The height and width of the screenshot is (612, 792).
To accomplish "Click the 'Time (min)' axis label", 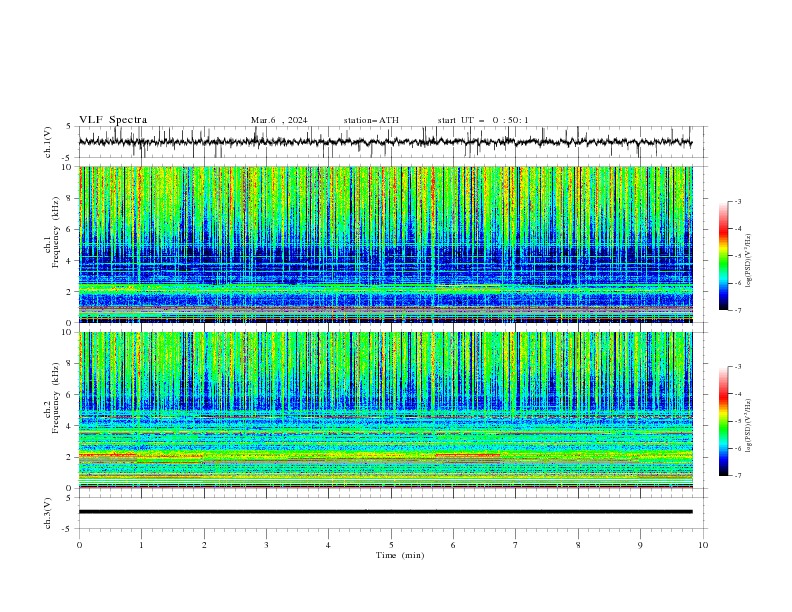I will pyautogui.click(x=400, y=555).
